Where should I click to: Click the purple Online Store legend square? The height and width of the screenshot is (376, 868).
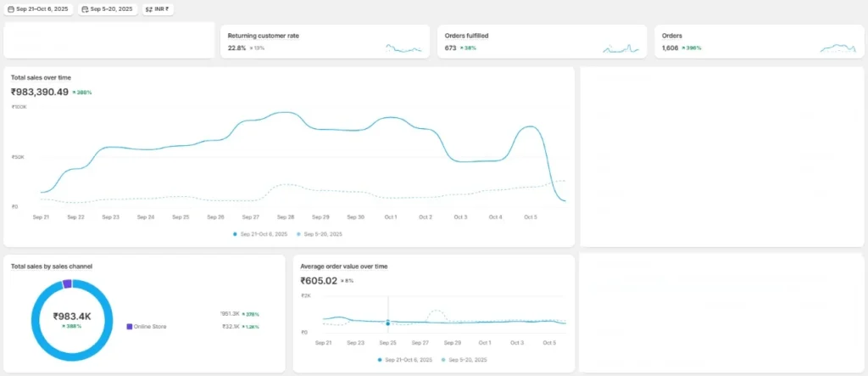tap(129, 326)
